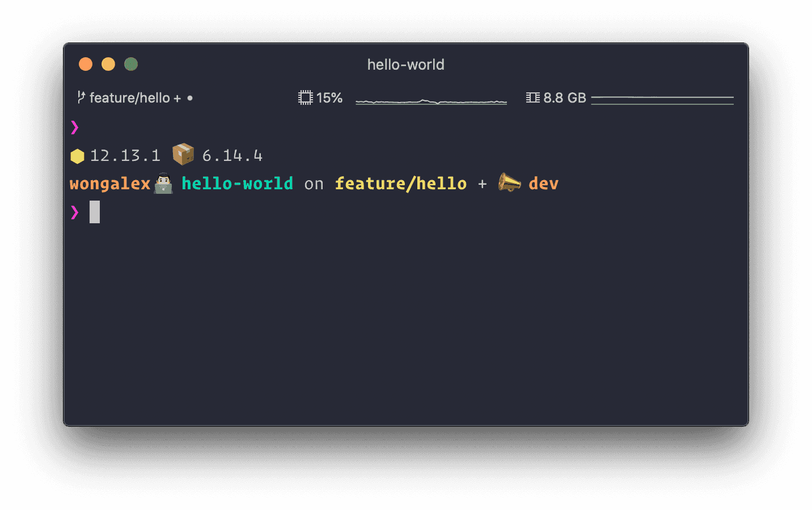Close the terminal window with the red button
This screenshot has height=510, width=812.
point(86,64)
